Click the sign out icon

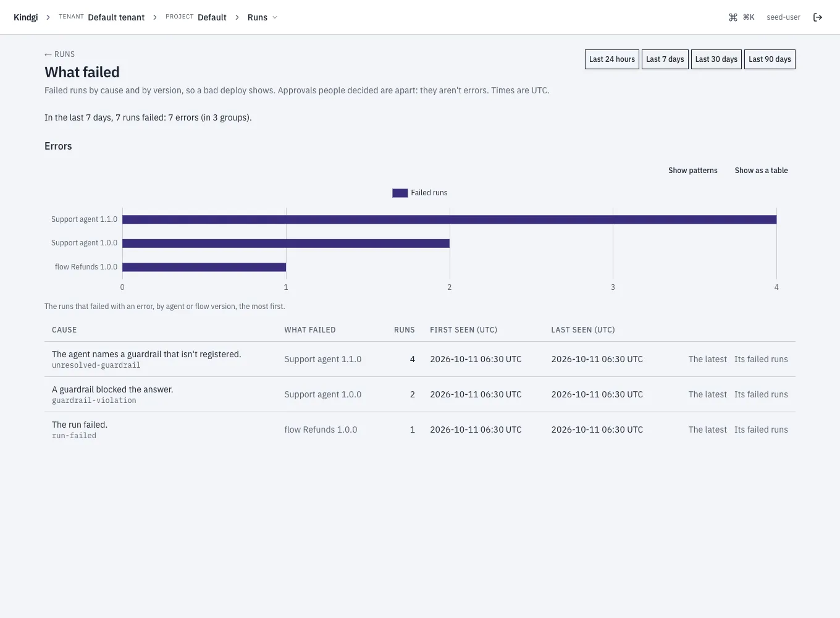click(x=818, y=17)
